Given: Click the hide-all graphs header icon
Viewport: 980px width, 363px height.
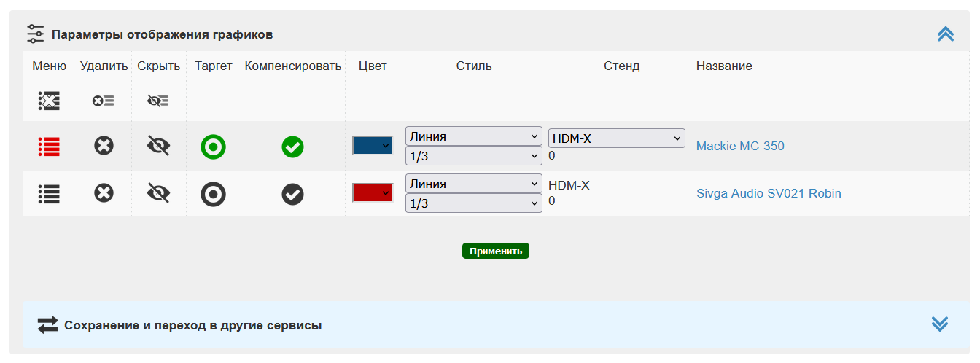Looking at the screenshot, I should 157,101.
